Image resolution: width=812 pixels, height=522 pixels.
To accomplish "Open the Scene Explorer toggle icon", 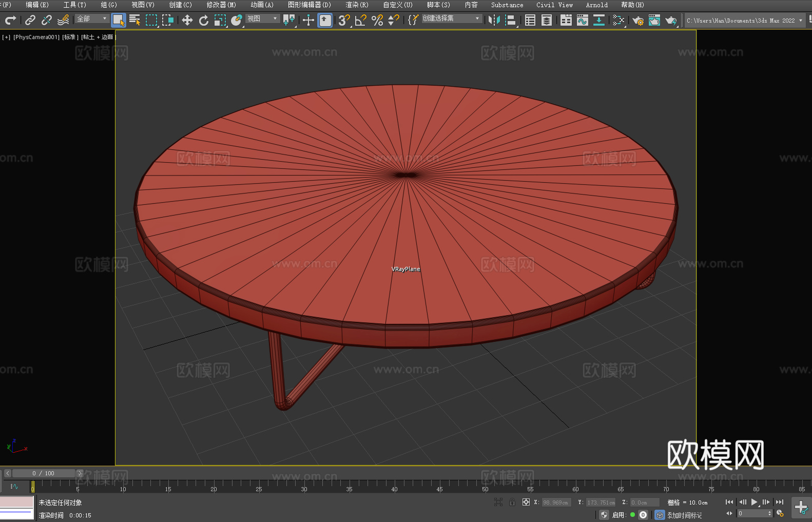I will [x=530, y=20].
